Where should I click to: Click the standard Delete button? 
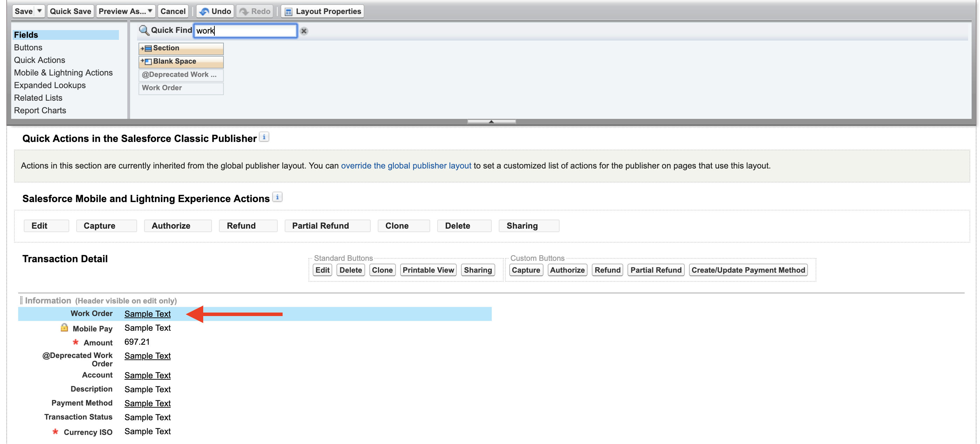click(350, 270)
